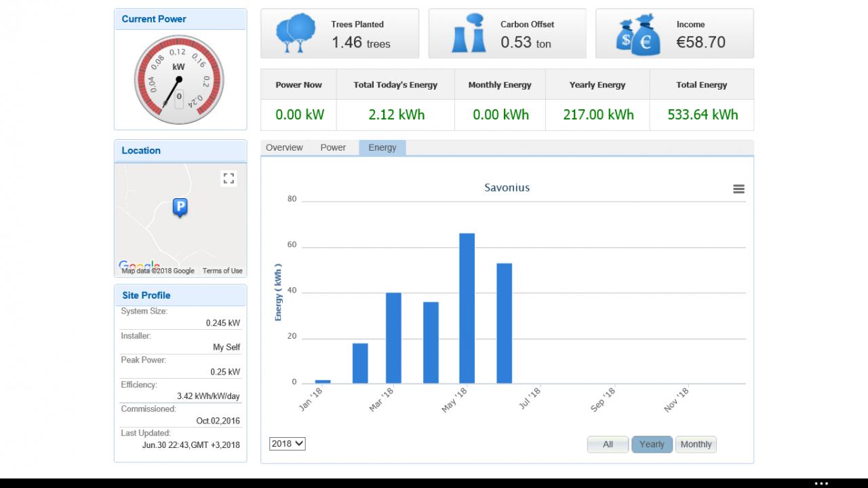Viewport: 868px width, 488px height.
Task: Click the three-dot overflow icon at bottom right
Action: click(x=821, y=483)
